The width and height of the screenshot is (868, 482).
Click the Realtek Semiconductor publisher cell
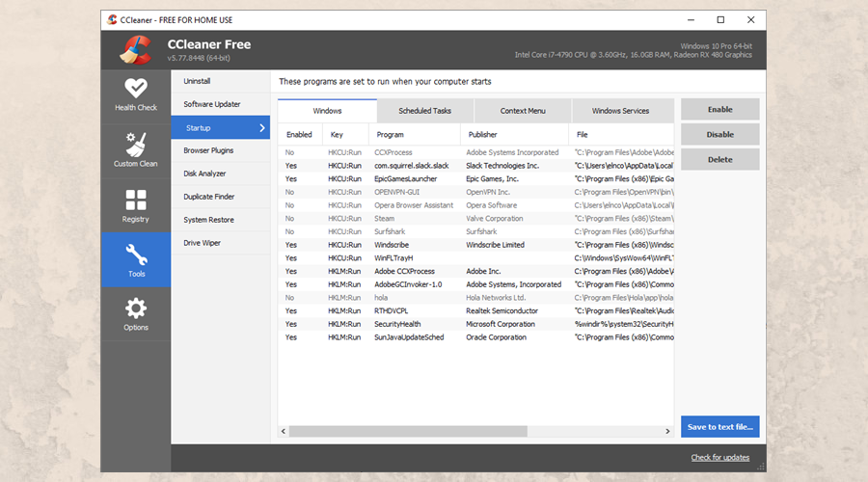point(502,311)
